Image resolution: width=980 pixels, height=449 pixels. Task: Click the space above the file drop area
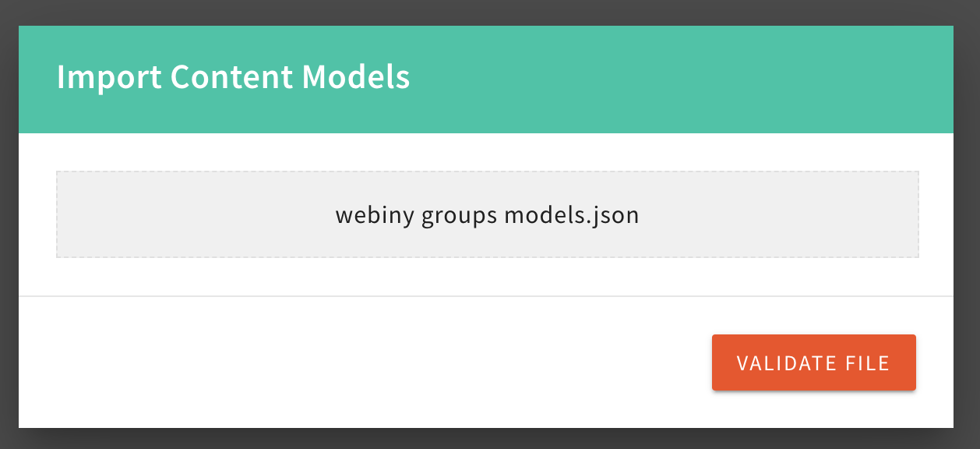click(x=487, y=152)
